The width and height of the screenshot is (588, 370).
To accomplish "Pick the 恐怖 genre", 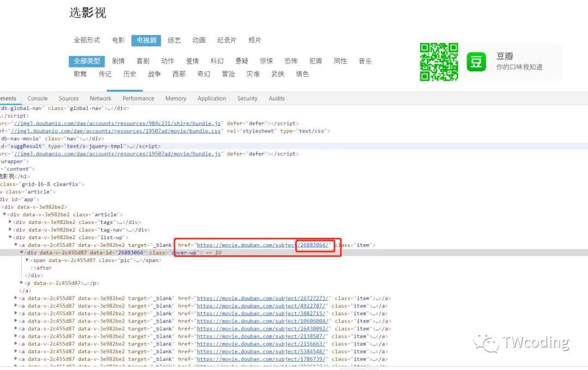I will (x=291, y=61).
